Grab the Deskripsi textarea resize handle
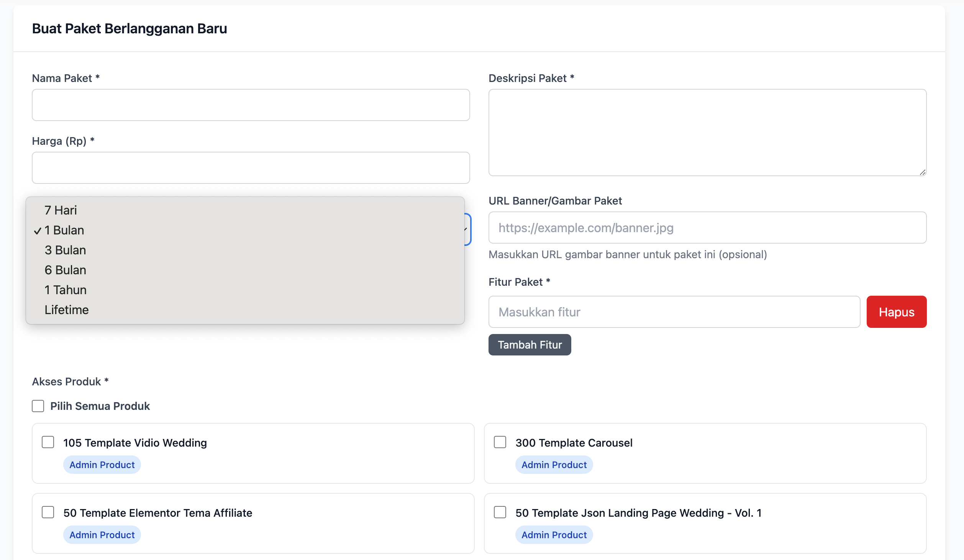 tap(922, 172)
